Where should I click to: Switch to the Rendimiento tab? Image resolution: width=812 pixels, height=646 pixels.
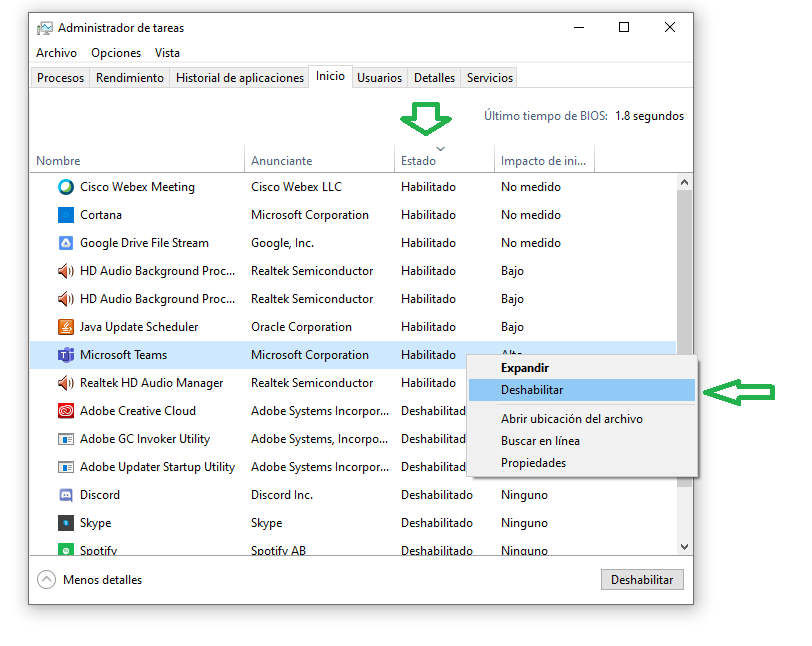[130, 78]
